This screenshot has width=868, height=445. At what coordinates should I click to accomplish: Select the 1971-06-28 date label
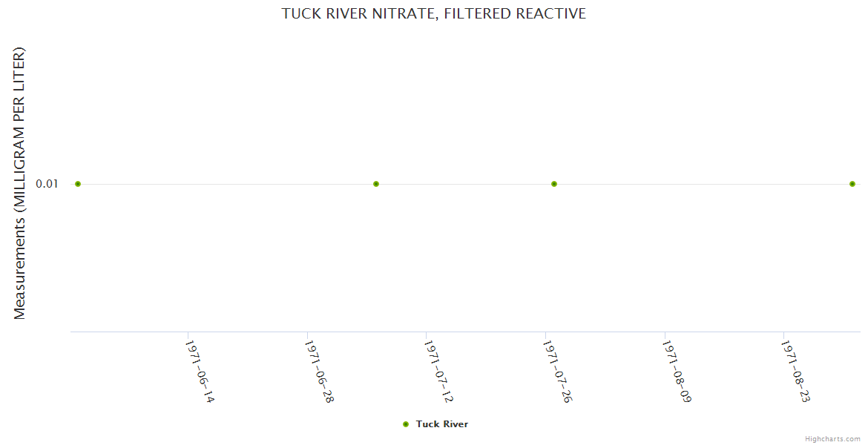[319, 372]
